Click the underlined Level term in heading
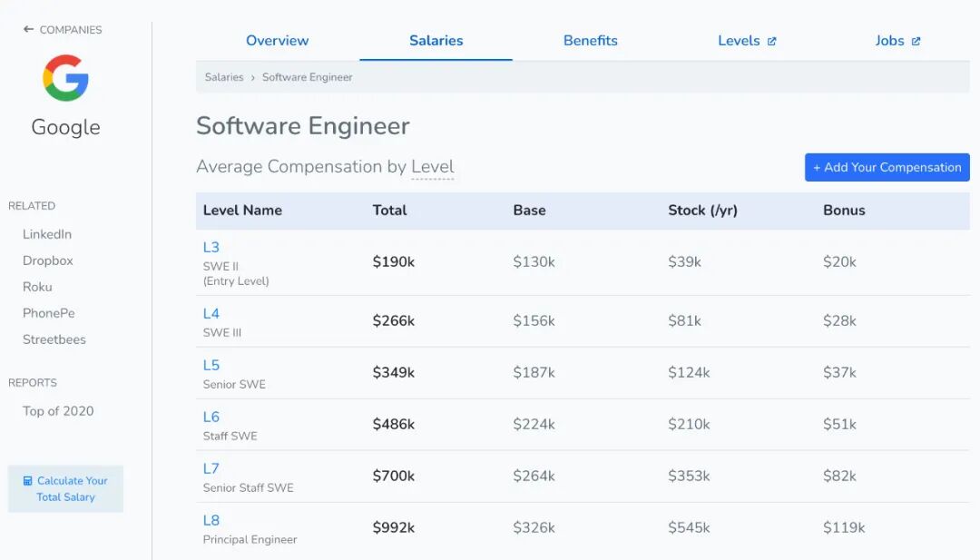Screen dimensions: 980x560 point(433,167)
